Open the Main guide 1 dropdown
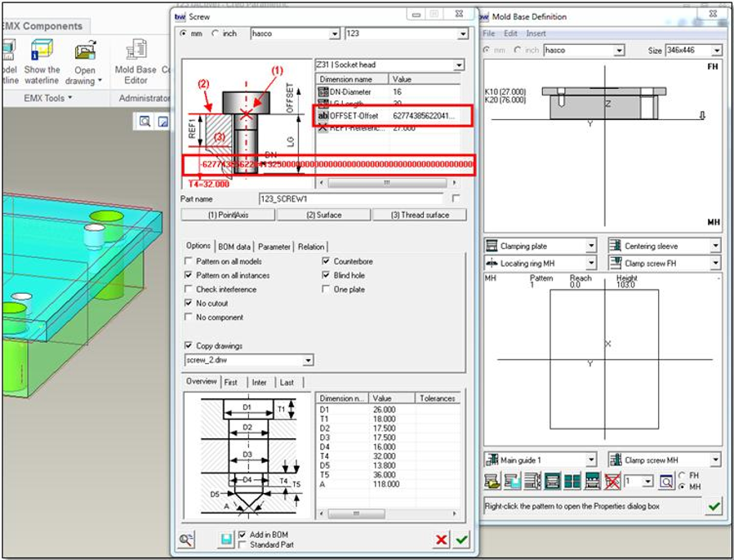This screenshot has height=560, width=734. tap(591, 460)
